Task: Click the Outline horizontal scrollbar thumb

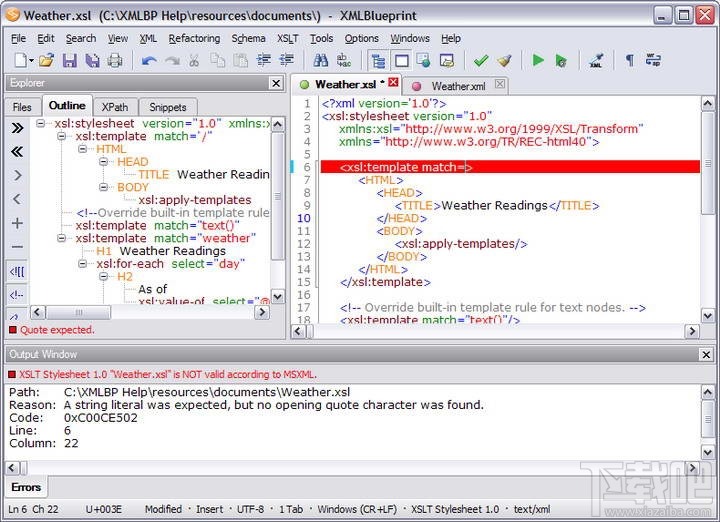Action: coord(79,313)
